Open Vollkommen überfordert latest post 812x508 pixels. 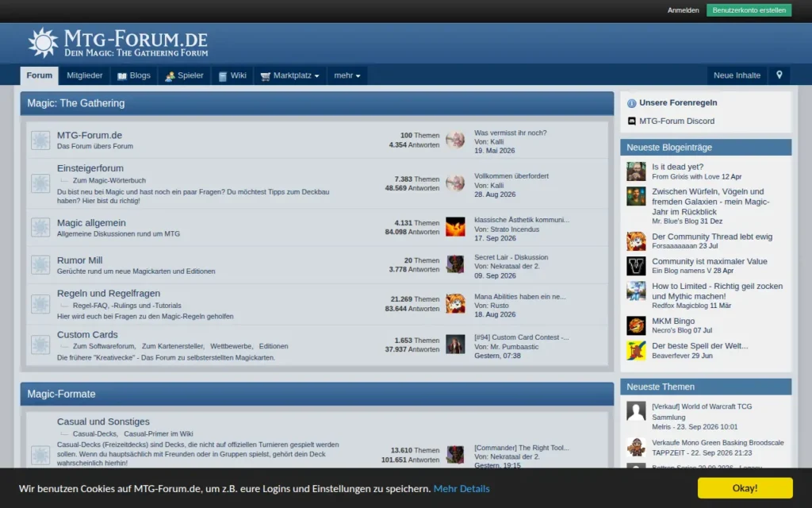[511, 176]
